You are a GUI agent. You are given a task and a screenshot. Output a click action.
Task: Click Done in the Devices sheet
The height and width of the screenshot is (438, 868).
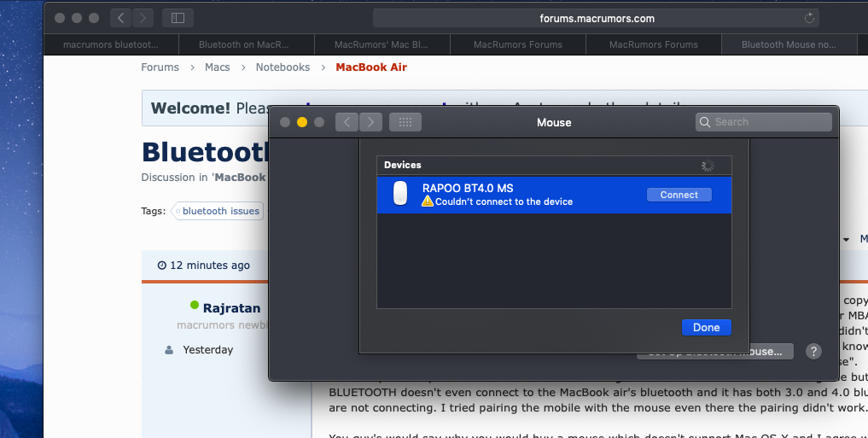(707, 327)
